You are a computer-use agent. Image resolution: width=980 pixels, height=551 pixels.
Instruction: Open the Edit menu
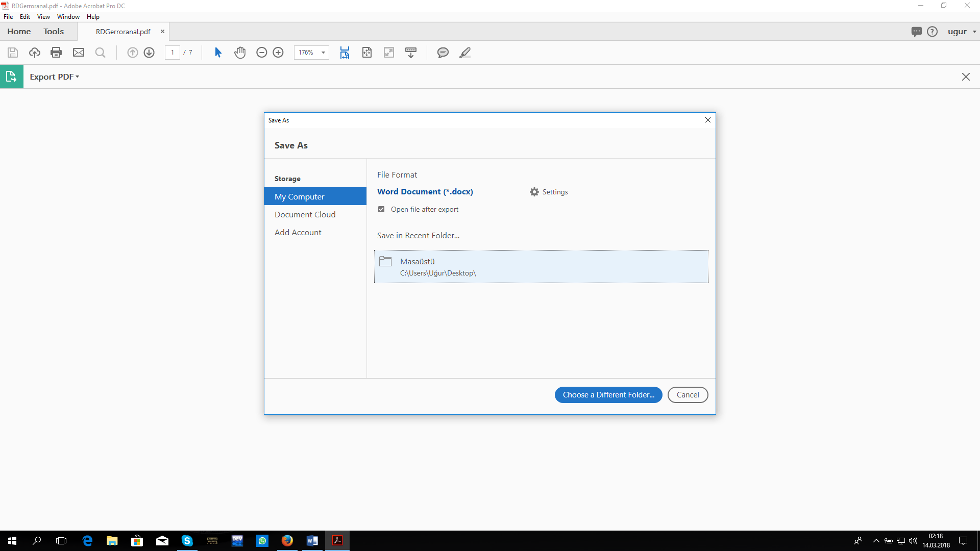24,17
